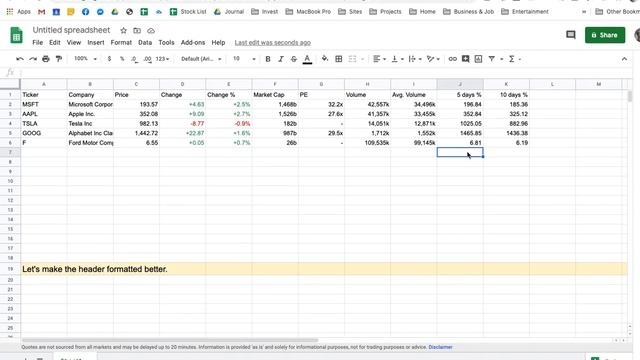This screenshot has width=640, height=360.
Task: Open vertical align dropdown
Action: [x=397, y=59]
